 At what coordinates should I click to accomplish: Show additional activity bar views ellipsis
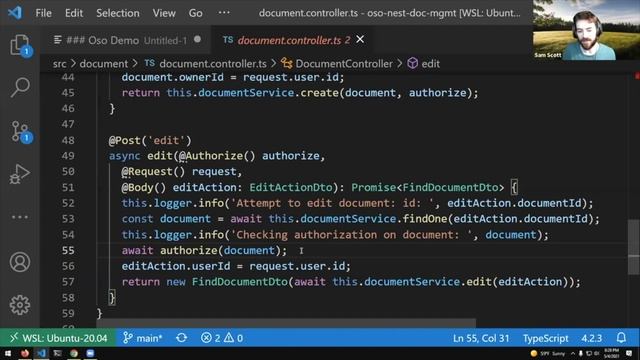pos(20,217)
